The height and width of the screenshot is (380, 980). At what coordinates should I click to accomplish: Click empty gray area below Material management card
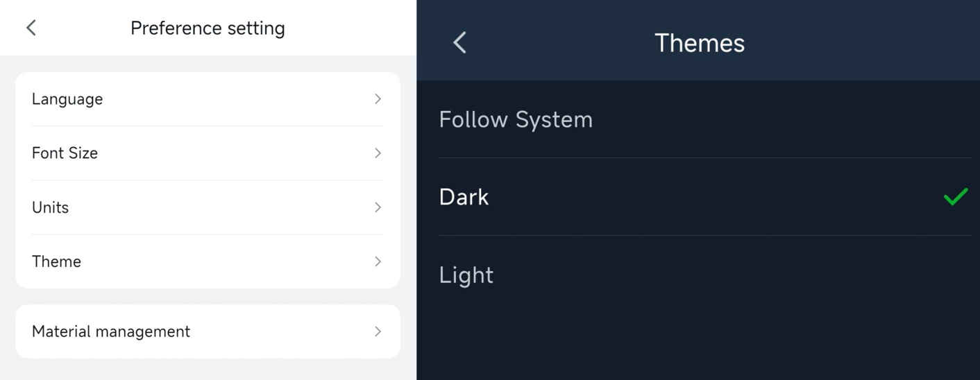coord(208,369)
